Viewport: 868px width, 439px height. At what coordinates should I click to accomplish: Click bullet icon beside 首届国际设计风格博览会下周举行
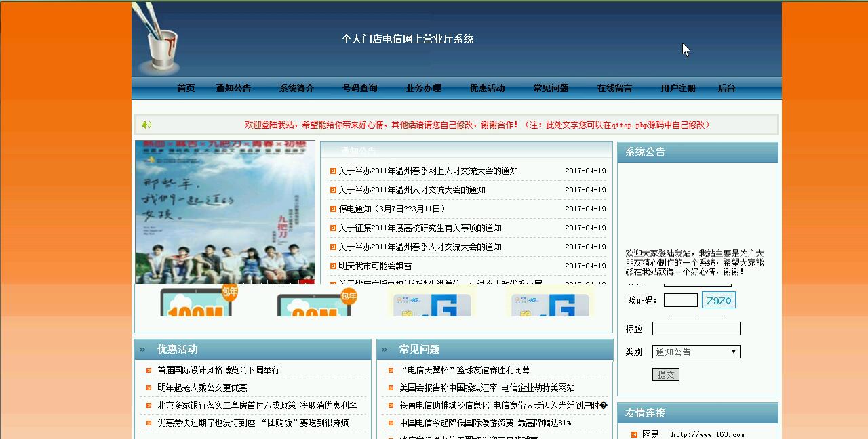click(x=149, y=371)
